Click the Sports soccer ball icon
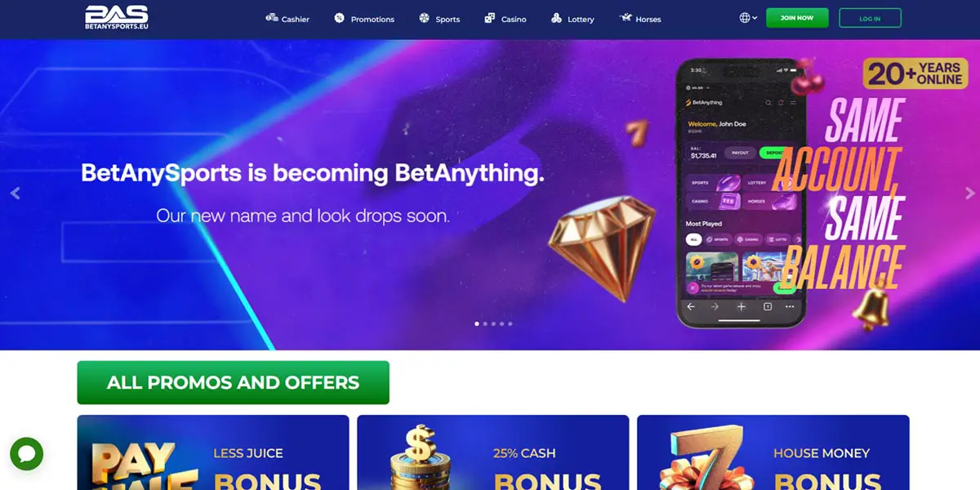Screen dimensions: 980x490 tap(424, 18)
